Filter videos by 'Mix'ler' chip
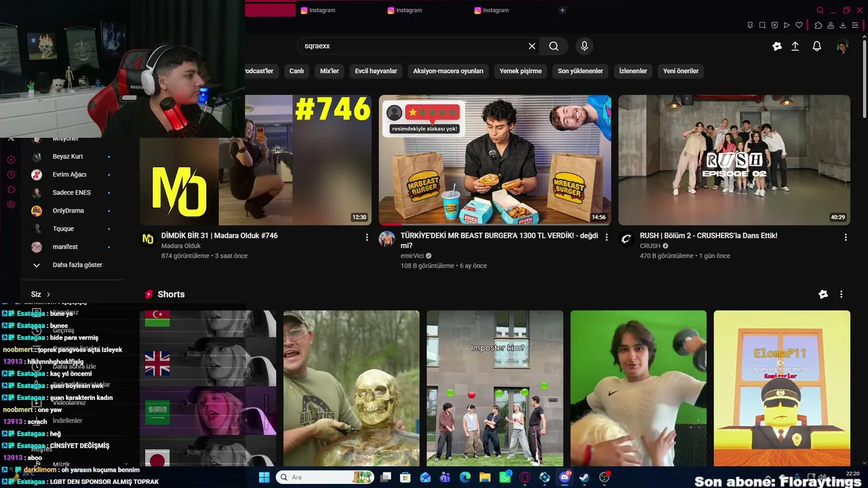Image resolution: width=868 pixels, height=488 pixels. [330, 70]
